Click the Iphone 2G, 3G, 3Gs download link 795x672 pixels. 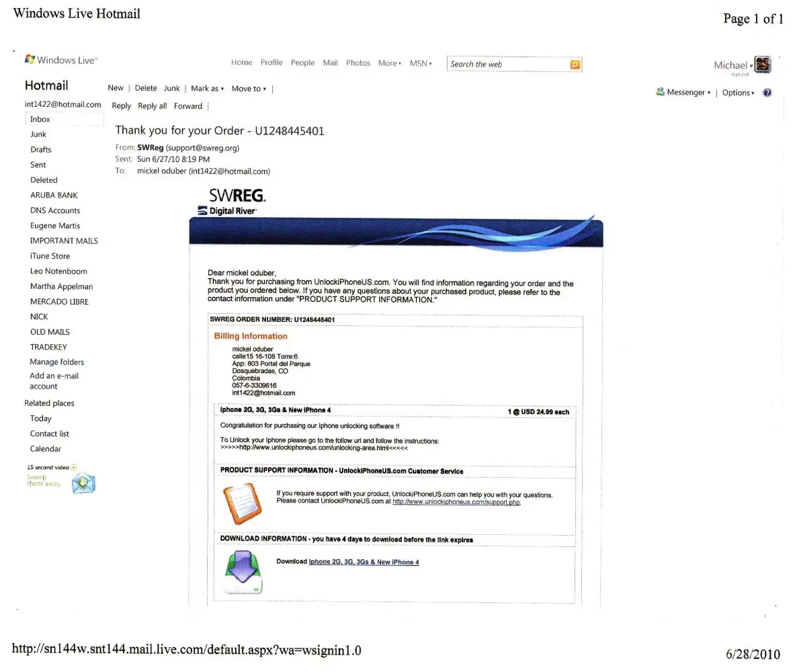pyautogui.click(x=364, y=561)
